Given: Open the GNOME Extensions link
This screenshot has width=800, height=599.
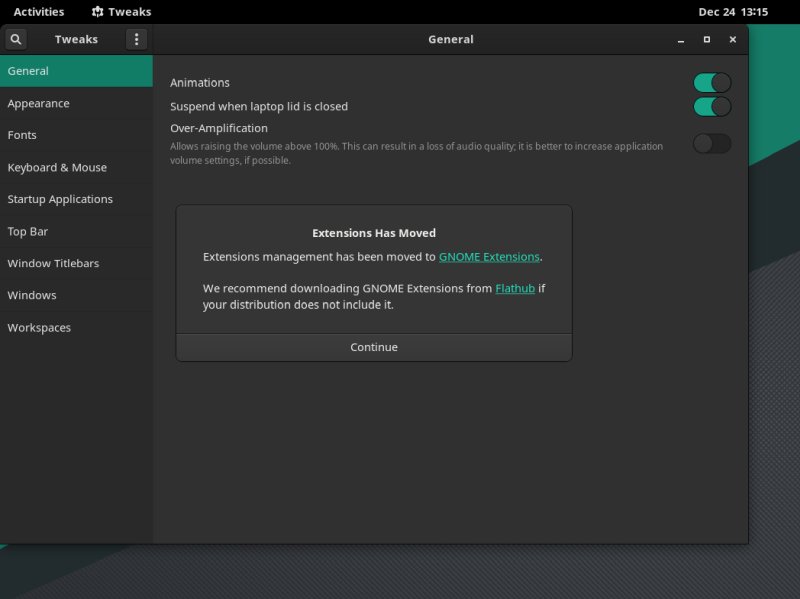Looking at the screenshot, I should coord(489,256).
